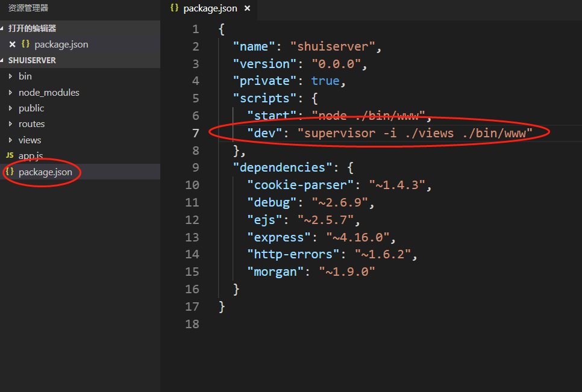This screenshot has width=582, height=392.
Task: Click the "~1.9.0" version value
Action: pos(347,272)
